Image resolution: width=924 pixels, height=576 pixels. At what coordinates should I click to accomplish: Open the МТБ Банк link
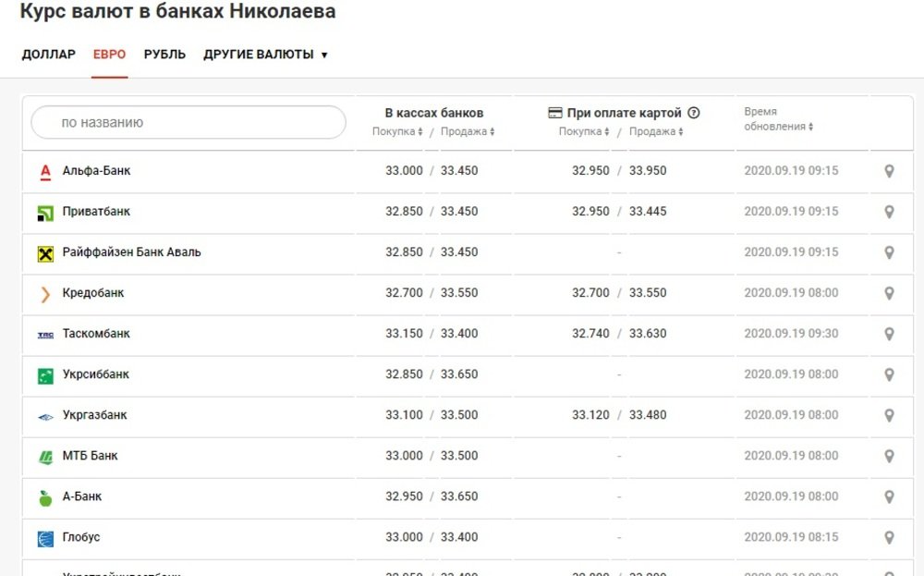91,455
